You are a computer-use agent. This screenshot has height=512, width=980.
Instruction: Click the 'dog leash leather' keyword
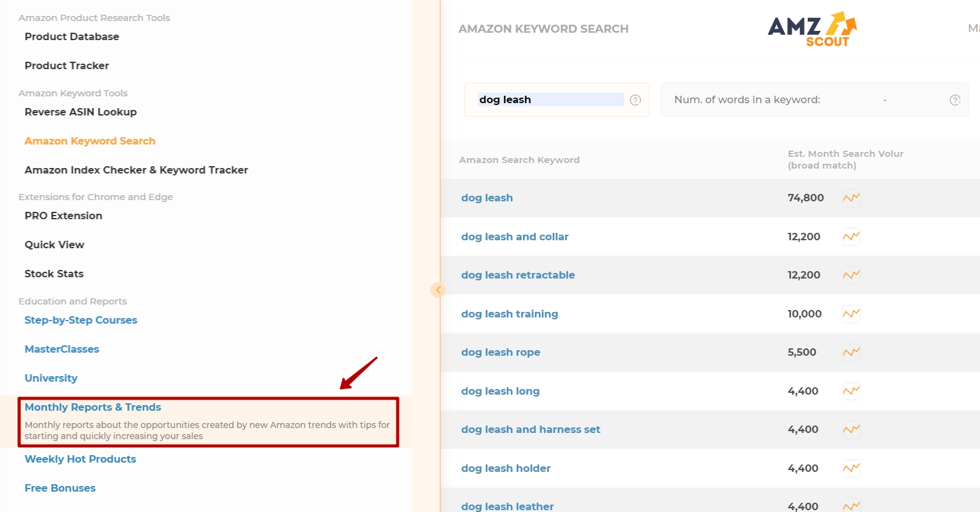click(507, 506)
